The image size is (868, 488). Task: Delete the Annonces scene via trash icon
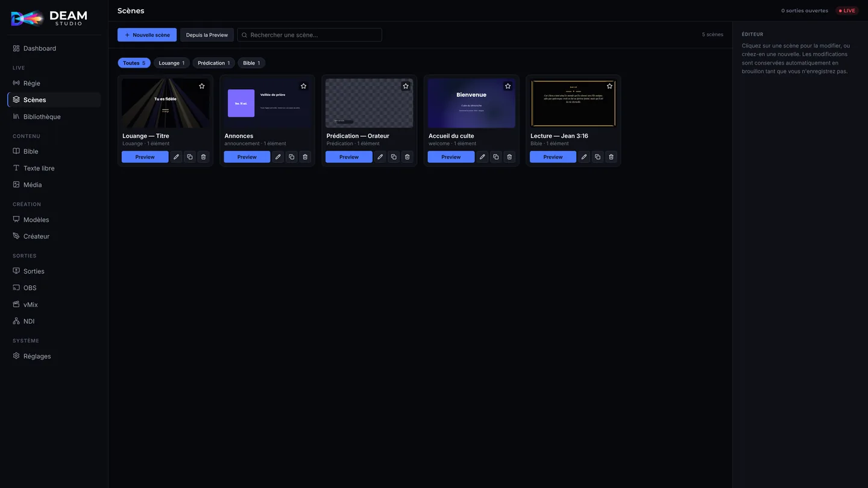pos(305,157)
